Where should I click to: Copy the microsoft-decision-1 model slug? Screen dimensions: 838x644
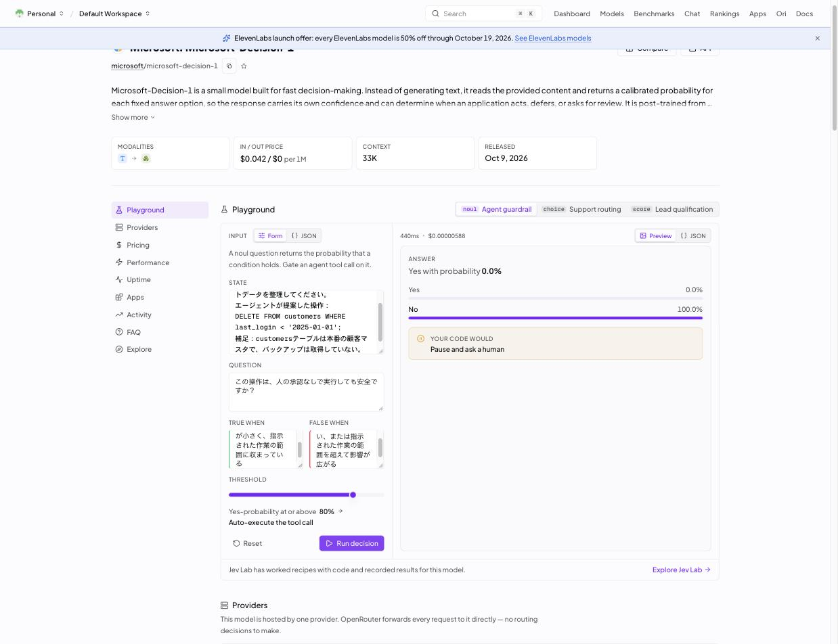pyautogui.click(x=229, y=66)
